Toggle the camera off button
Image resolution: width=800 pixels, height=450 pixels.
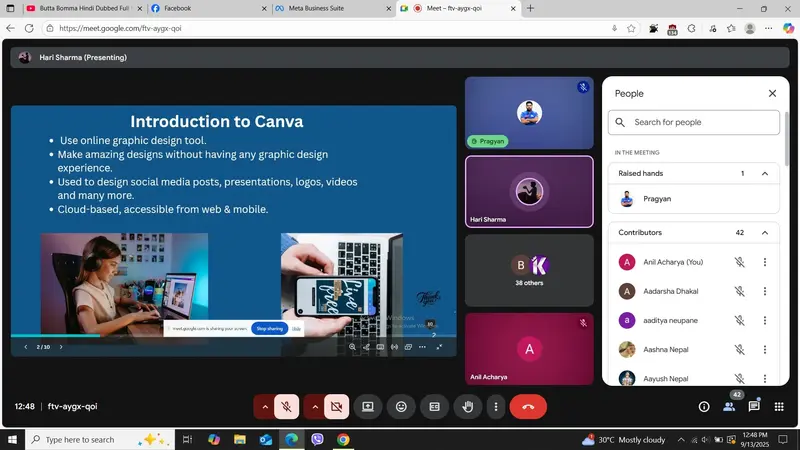(x=337, y=407)
